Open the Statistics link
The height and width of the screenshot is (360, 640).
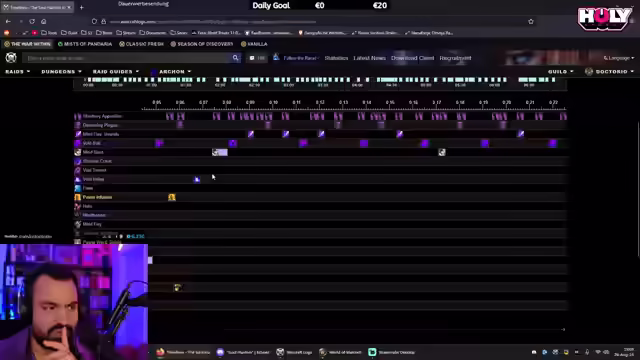click(336, 58)
